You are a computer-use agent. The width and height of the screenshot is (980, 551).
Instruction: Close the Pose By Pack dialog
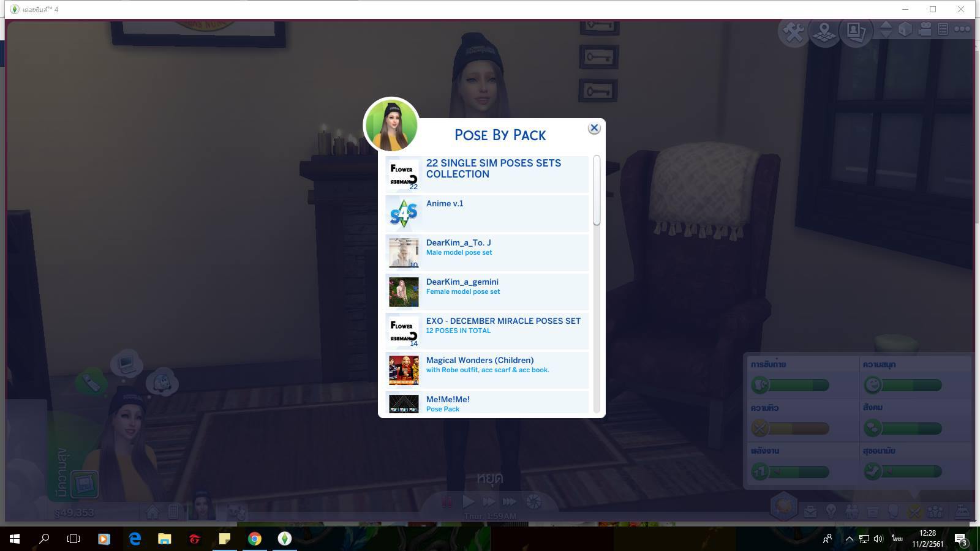click(x=594, y=128)
